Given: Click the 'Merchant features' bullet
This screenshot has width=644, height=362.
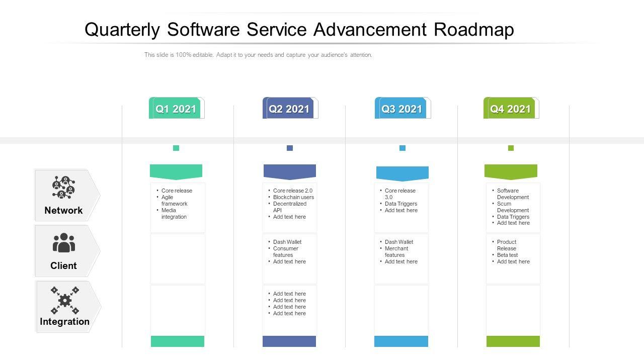Looking at the screenshot, I should 396,252.
